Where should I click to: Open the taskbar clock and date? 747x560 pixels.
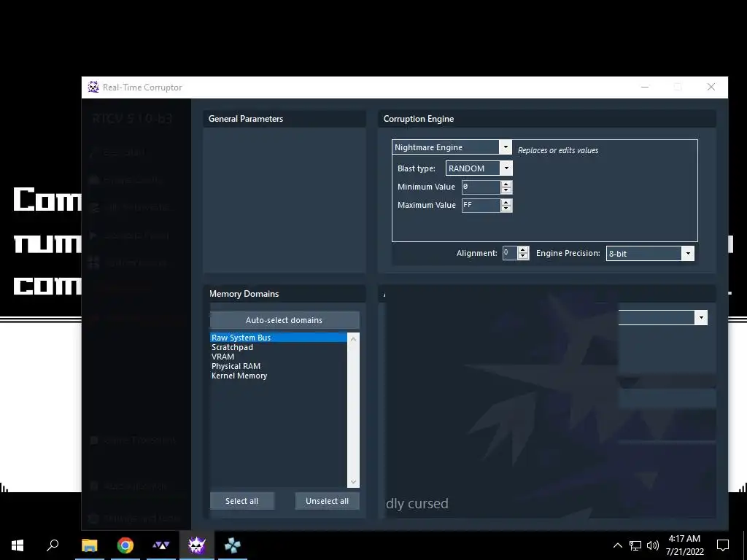coord(684,545)
